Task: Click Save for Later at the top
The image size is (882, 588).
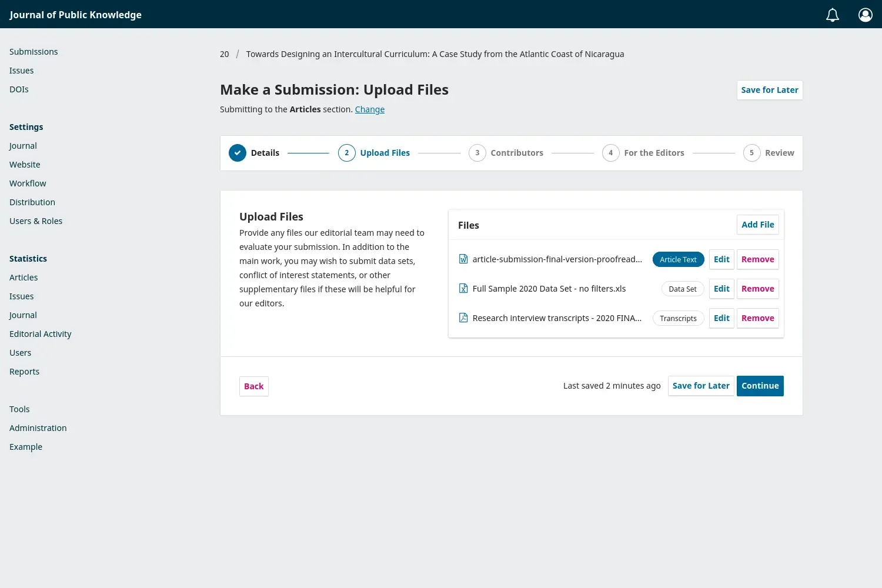Action: click(769, 89)
